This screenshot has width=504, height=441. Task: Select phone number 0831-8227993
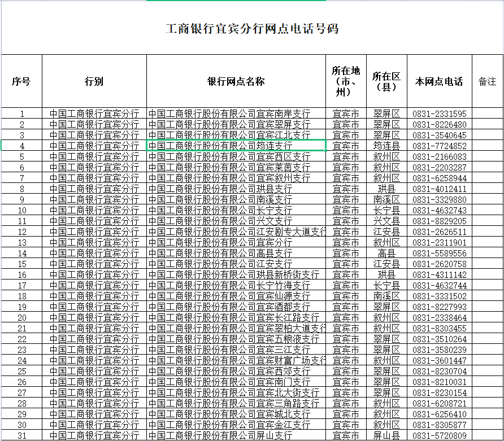440,307
